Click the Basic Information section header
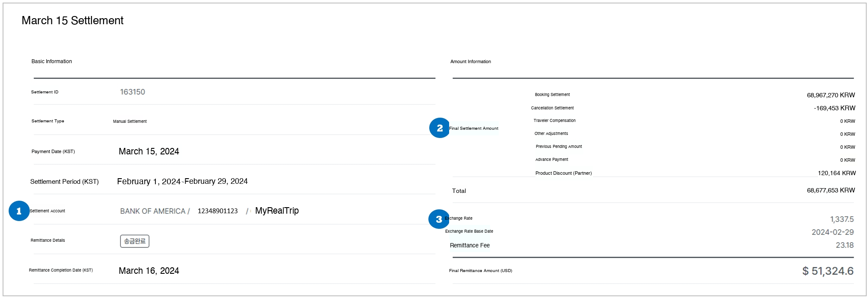868x298 pixels. tap(52, 61)
